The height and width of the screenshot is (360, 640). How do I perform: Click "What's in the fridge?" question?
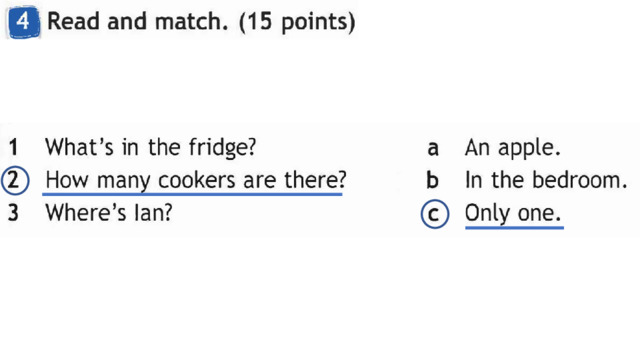click(x=150, y=147)
